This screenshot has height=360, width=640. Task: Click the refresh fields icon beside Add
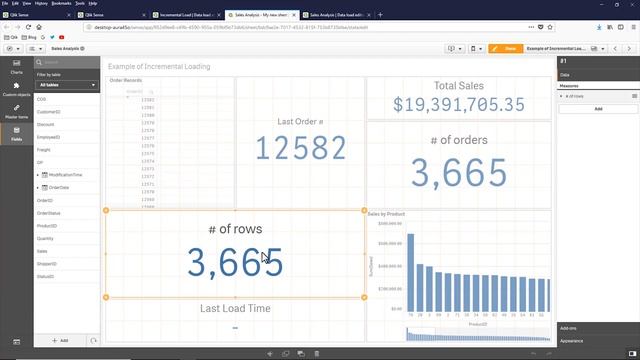click(93, 340)
